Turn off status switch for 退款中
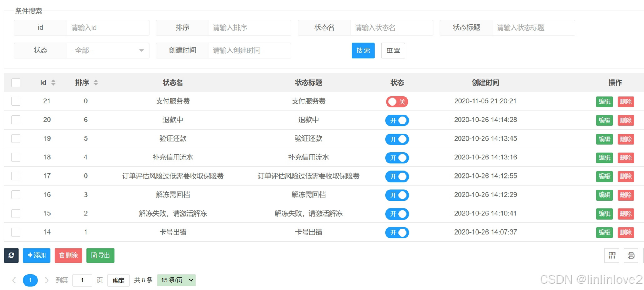Image resolution: width=644 pixels, height=290 pixels. 397,120
